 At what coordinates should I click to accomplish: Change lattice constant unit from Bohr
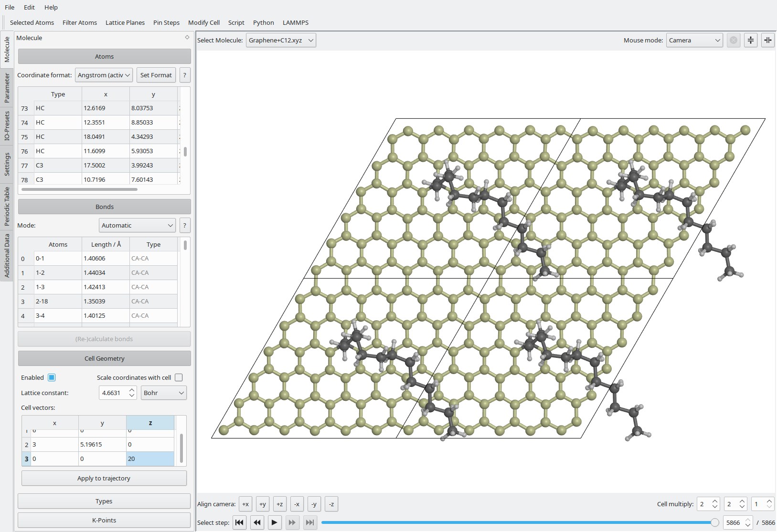[163, 393]
